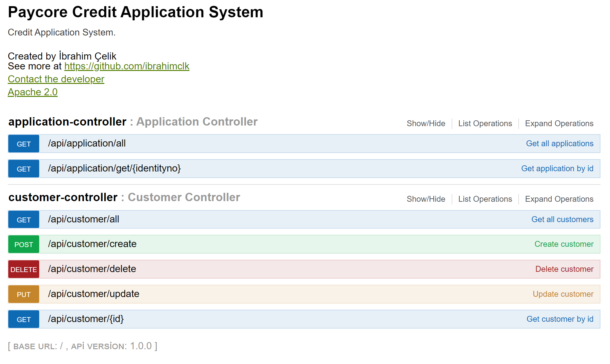Click the GET badge for /api/customer/all

(x=23, y=219)
